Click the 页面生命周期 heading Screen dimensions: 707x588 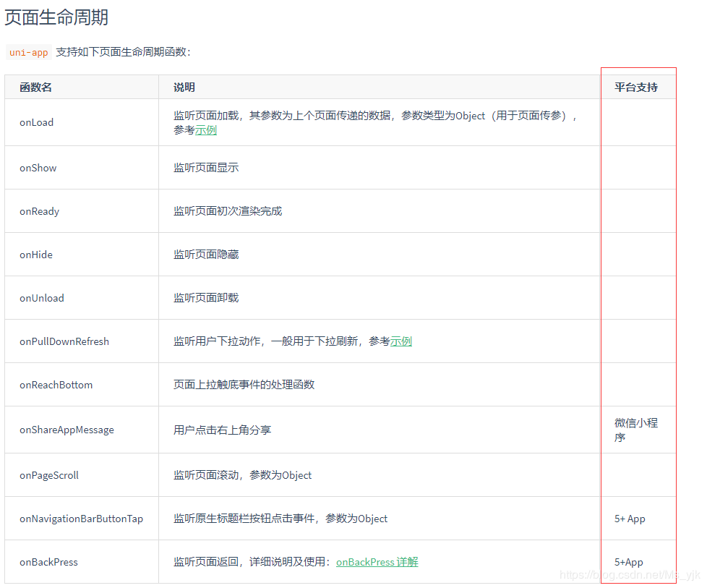(x=56, y=17)
